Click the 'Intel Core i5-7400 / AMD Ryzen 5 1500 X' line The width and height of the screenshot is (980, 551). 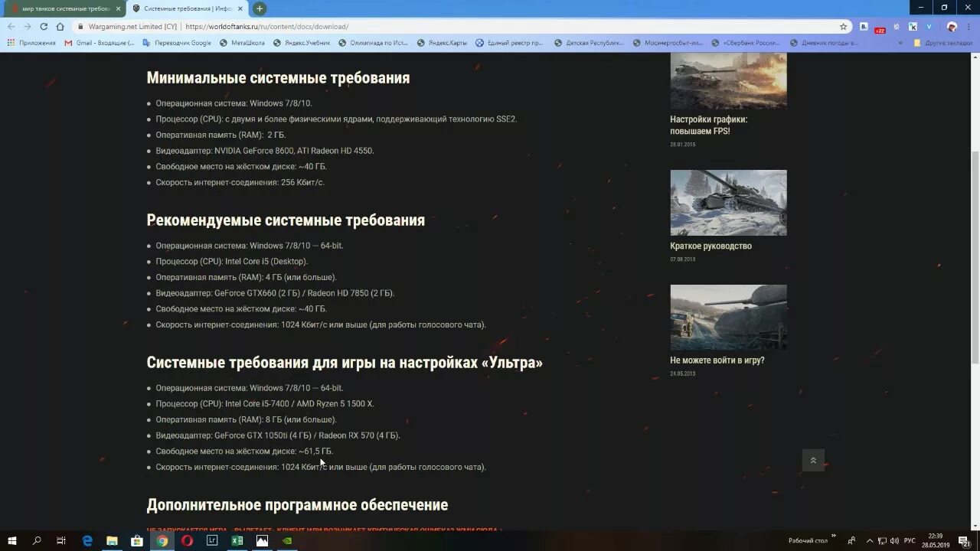point(265,404)
